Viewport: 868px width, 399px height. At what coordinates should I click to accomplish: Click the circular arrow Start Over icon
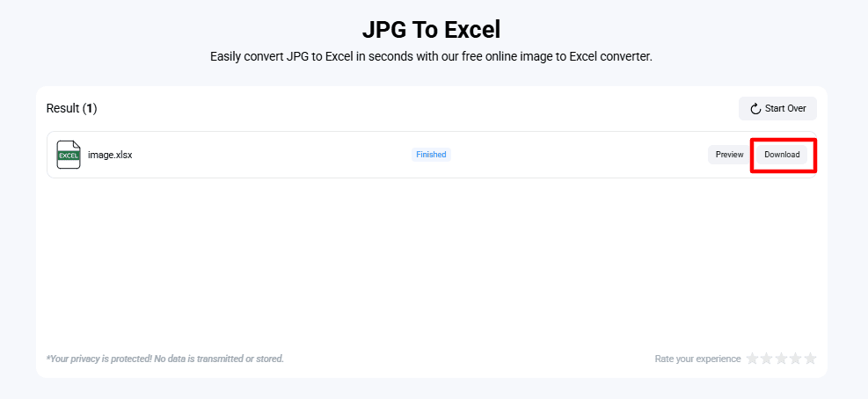tap(755, 109)
